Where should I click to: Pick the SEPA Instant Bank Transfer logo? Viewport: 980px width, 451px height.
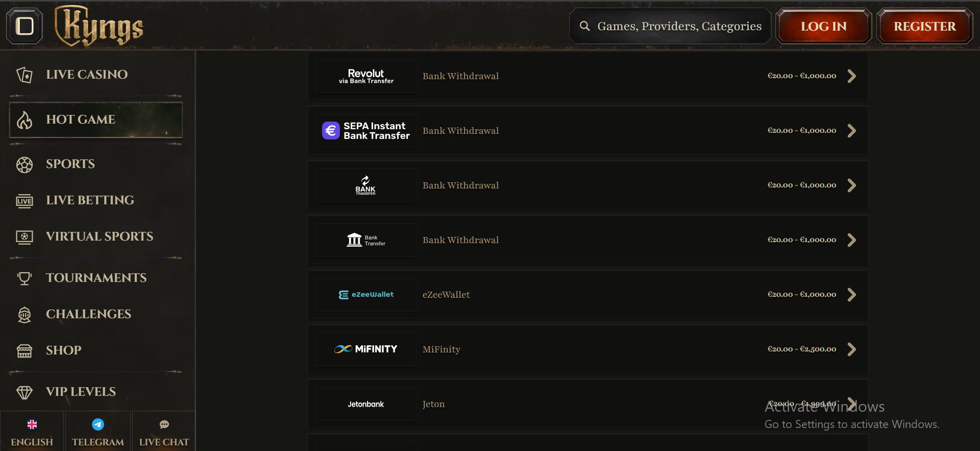click(366, 131)
